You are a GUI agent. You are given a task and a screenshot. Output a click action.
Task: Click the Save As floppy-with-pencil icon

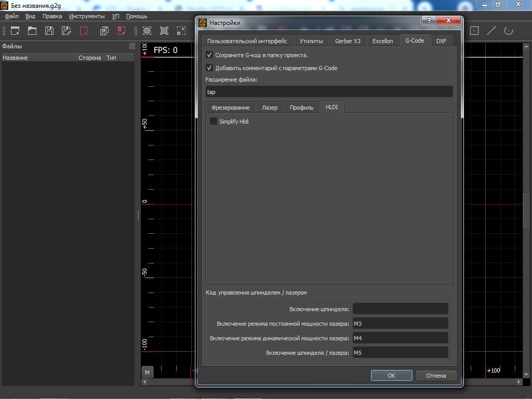(x=66, y=31)
